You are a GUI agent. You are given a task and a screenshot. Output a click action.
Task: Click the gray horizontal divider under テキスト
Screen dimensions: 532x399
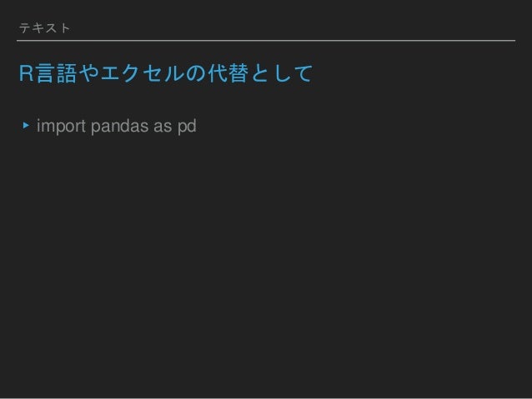(266, 40)
